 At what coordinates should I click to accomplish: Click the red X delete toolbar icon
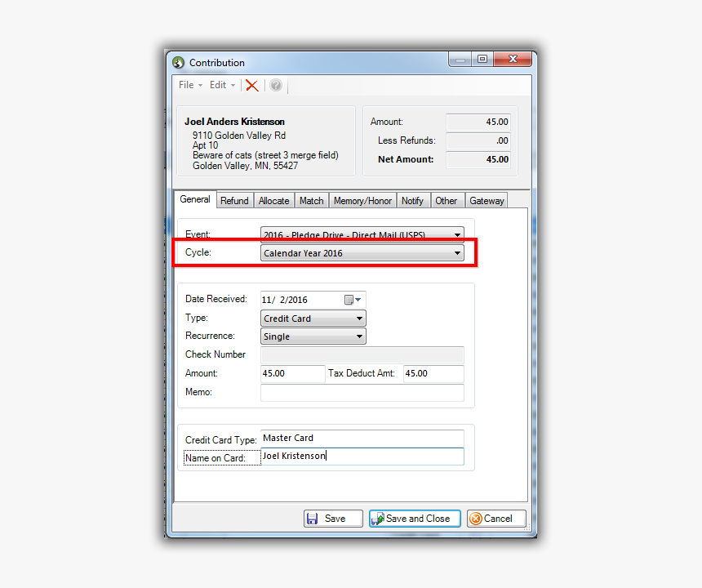(x=252, y=86)
